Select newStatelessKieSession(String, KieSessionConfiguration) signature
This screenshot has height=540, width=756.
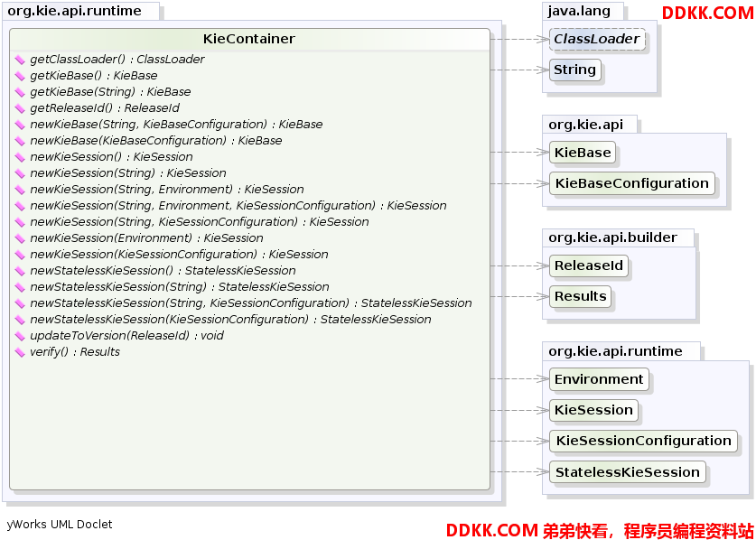click(x=251, y=303)
